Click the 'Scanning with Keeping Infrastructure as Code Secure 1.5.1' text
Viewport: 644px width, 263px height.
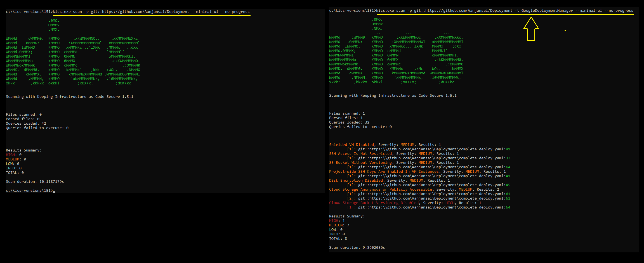[70, 96]
